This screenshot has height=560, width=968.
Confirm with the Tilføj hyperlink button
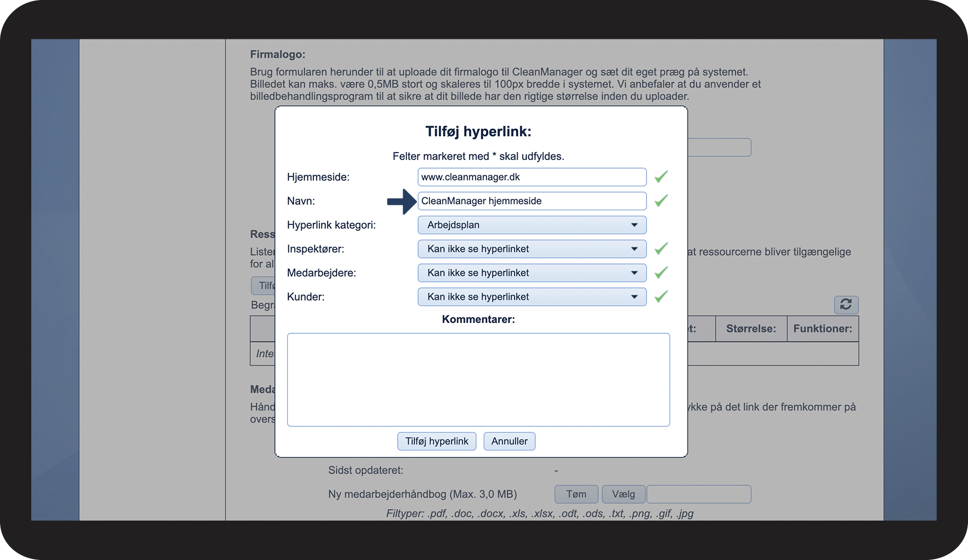click(437, 441)
